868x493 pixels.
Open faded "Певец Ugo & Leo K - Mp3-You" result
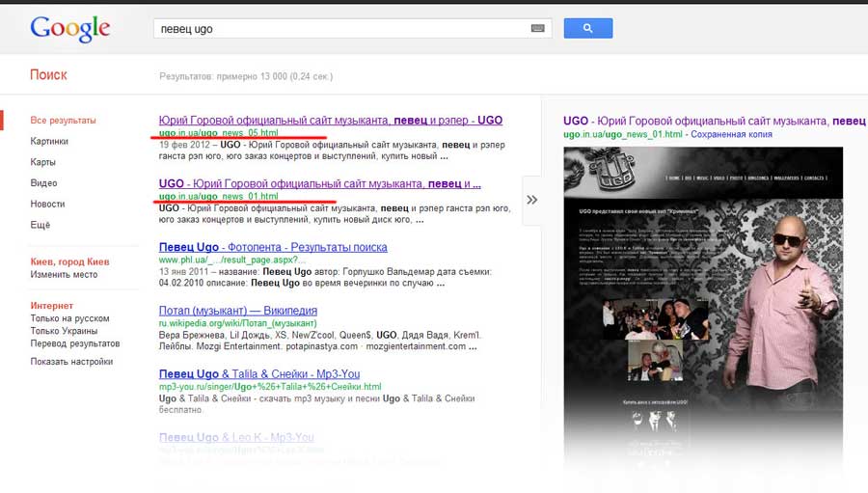[236, 438]
